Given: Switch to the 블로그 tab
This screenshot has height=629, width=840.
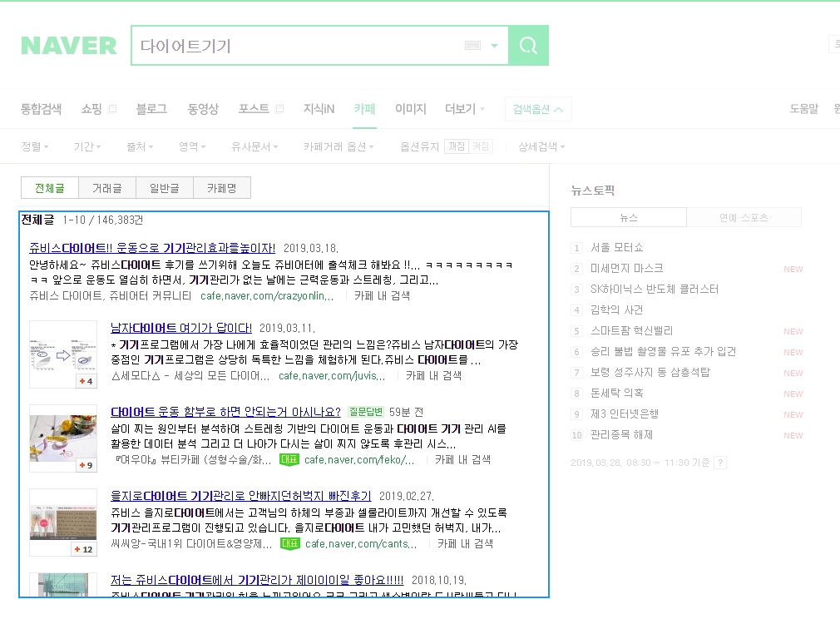Looking at the screenshot, I should [x=151, y=109].
